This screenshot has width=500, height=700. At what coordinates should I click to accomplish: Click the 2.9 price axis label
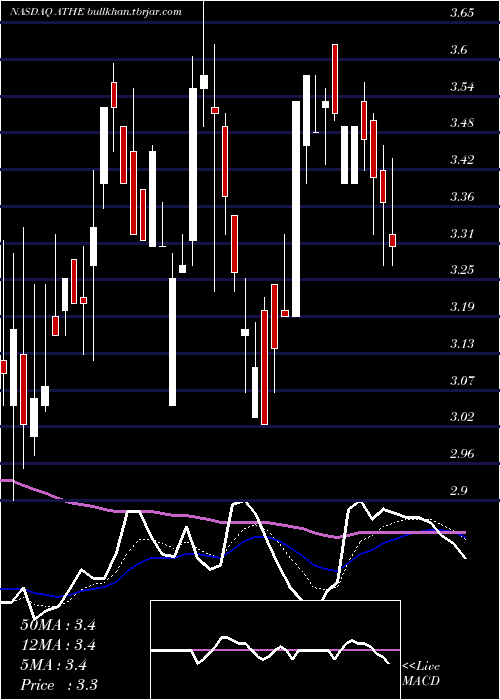point(458,491)
